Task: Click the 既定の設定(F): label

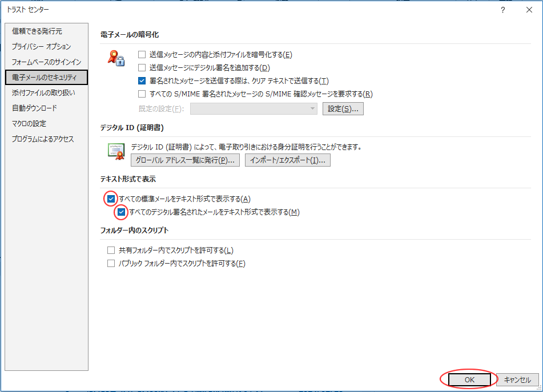Action: (x=161, y=108)
